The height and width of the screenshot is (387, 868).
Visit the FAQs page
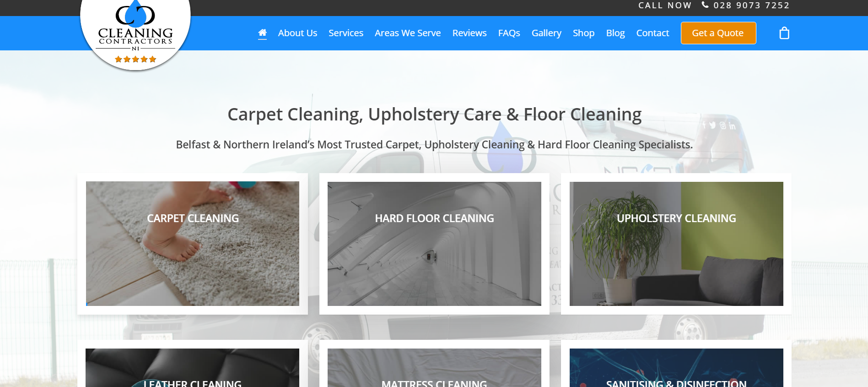click(509, 33)
